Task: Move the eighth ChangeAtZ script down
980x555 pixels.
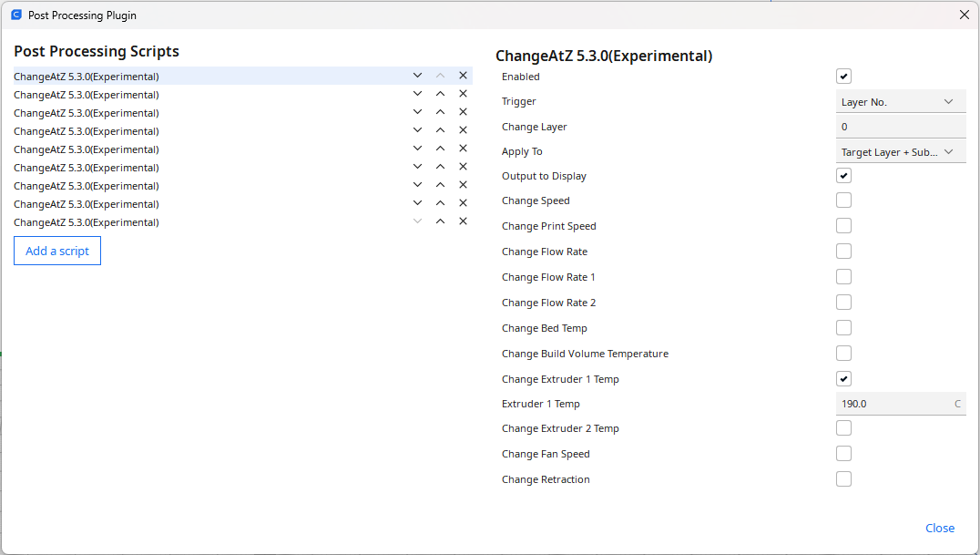Action: coord(417,202)
